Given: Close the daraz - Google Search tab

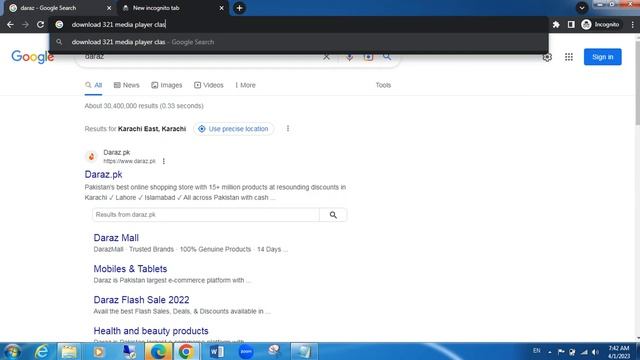Looking at the screenshot, I should [109, 8].
